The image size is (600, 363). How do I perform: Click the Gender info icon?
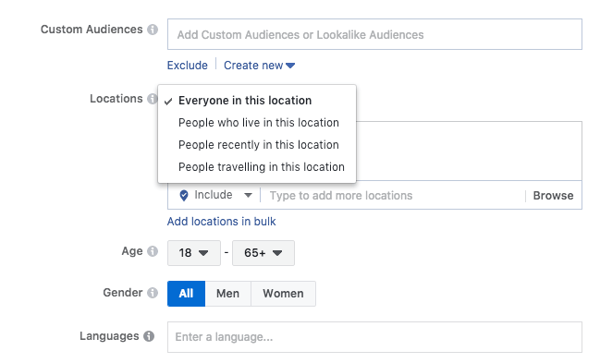[153, 293]
